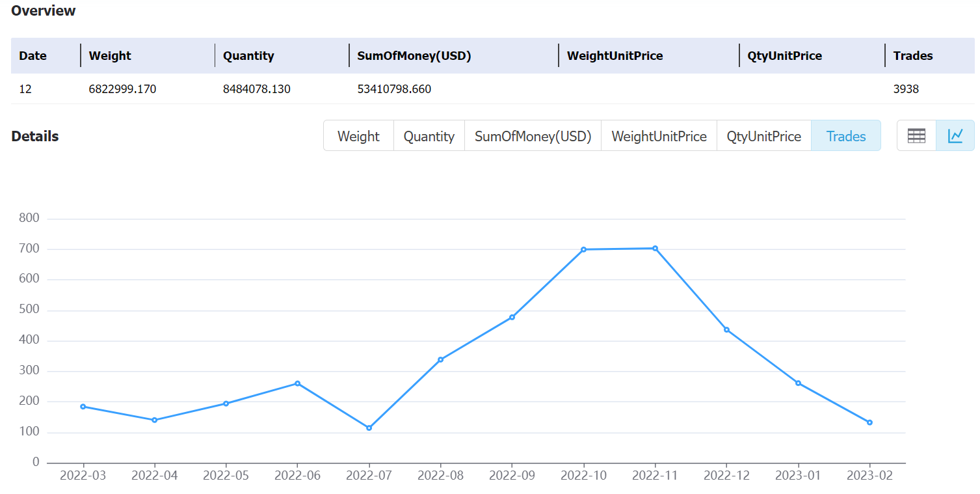Click the 2022-12 data point on chart
980x494 pixels.
[x=726, y=329]
